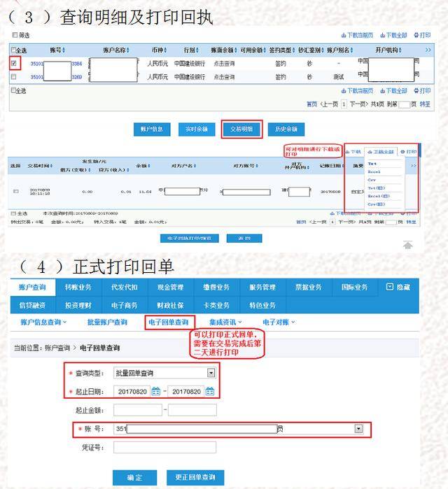Choose Csv download format
This screenshot has height=489, width=448.
pyautogui.click(x=372, y=180)
